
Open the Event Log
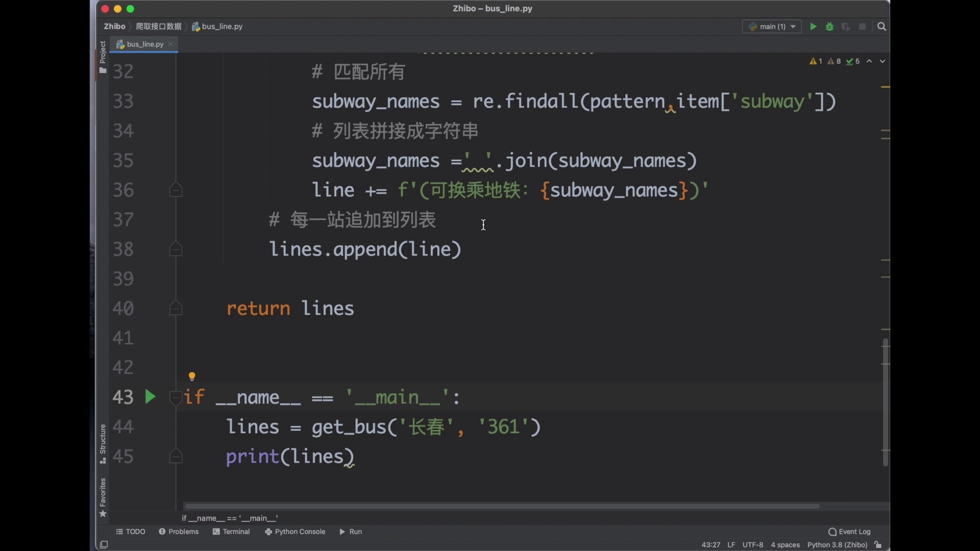coord(849,532)
